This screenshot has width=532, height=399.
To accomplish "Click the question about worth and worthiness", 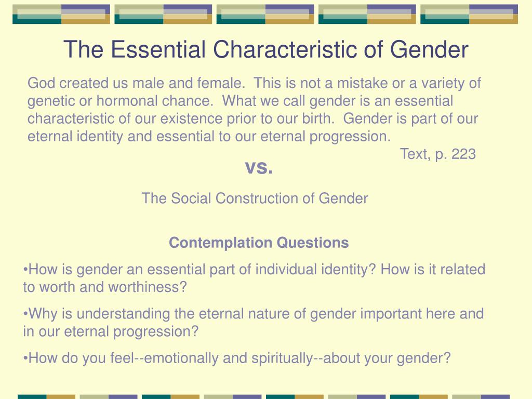I will [x=254, y=278].
